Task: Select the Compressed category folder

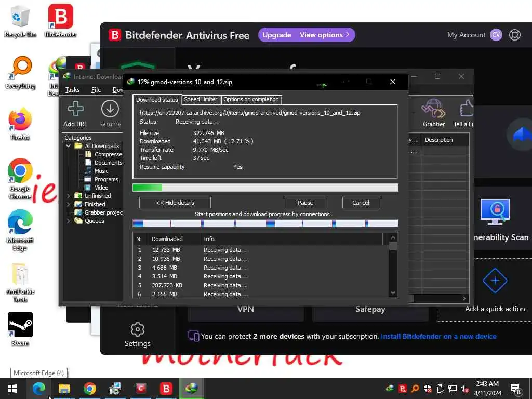Action: point(104,154)
